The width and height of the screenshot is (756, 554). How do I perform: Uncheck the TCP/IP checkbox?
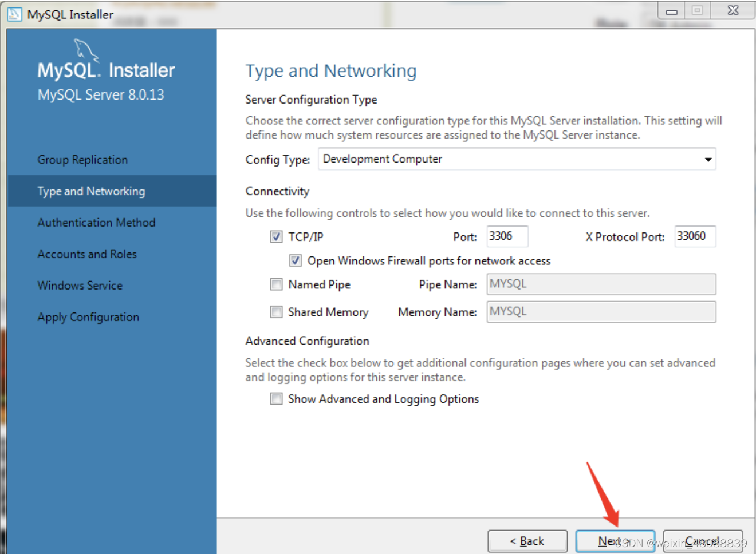pos(276,236)
